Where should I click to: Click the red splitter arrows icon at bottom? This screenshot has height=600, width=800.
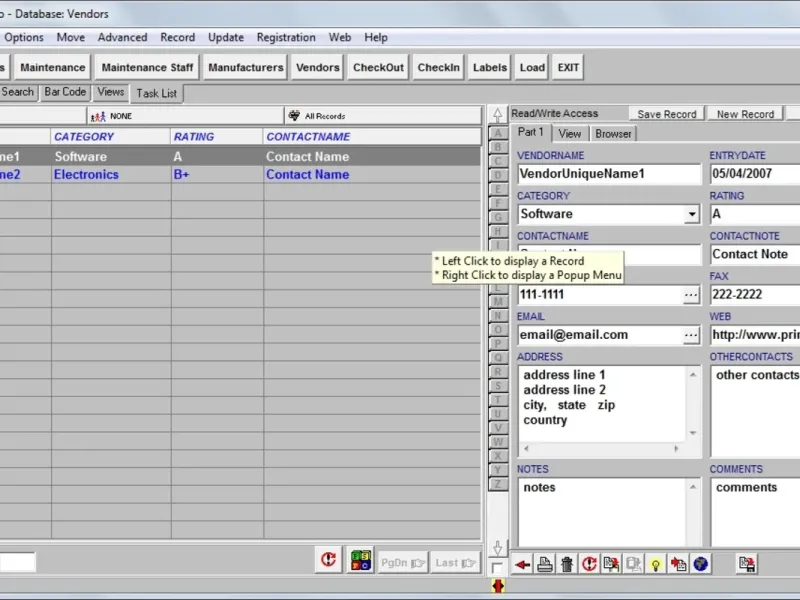[498, 586]
